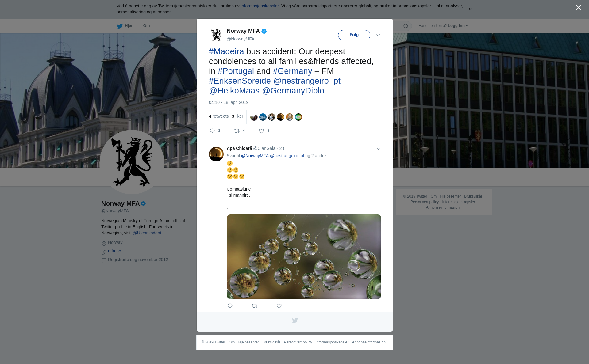Visit the mfa.no website link
Screen dimensions: 589x364
pos(114,251)
